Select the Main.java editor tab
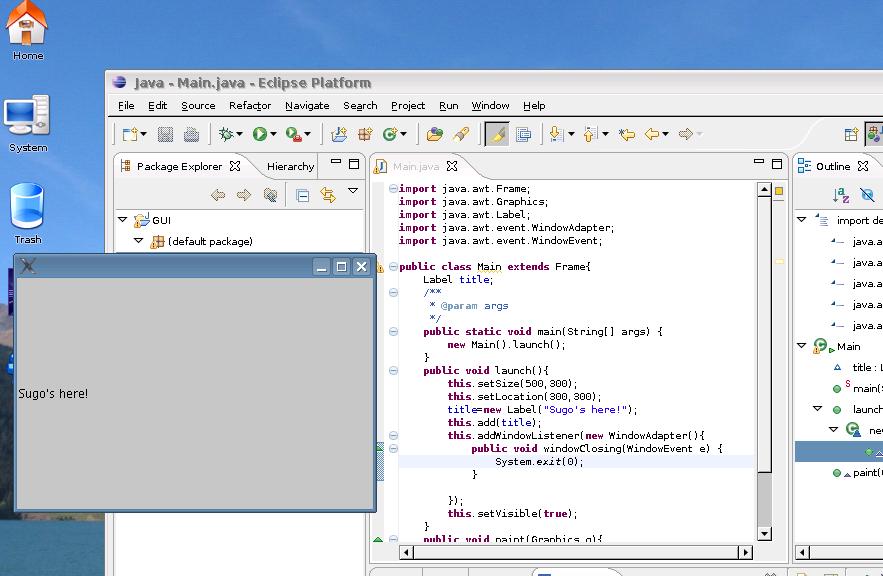Viewport: 883px width, 576px height. point(416,167)
